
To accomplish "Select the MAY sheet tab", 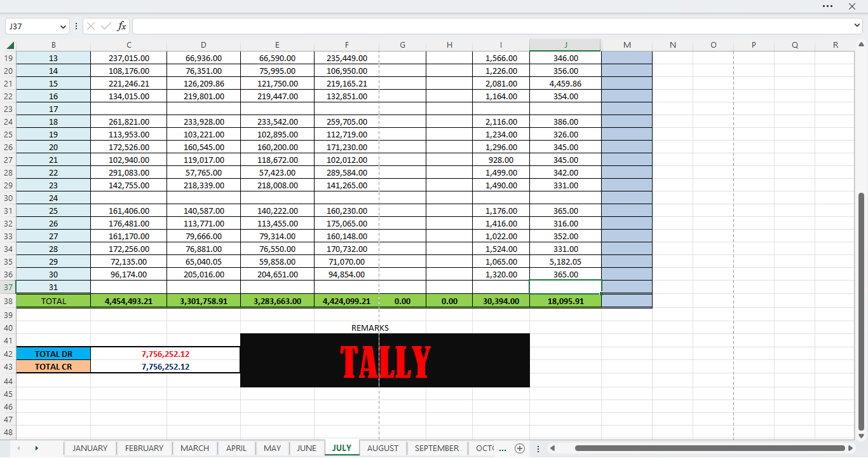I will click(x=273, y=448).
